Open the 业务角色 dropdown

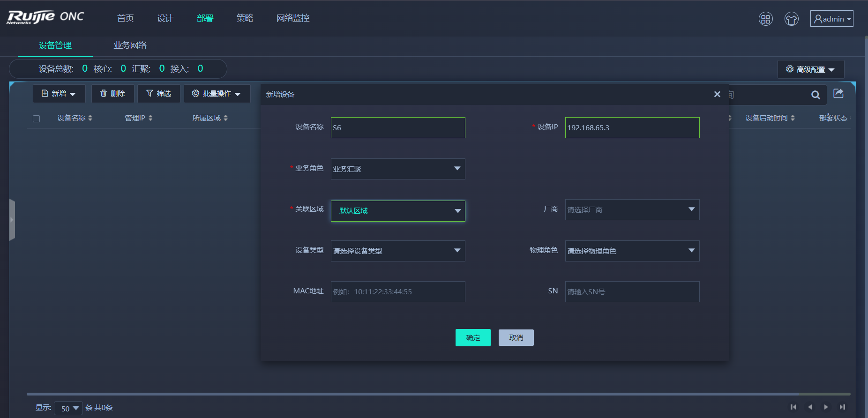click(x=398, y=169)
